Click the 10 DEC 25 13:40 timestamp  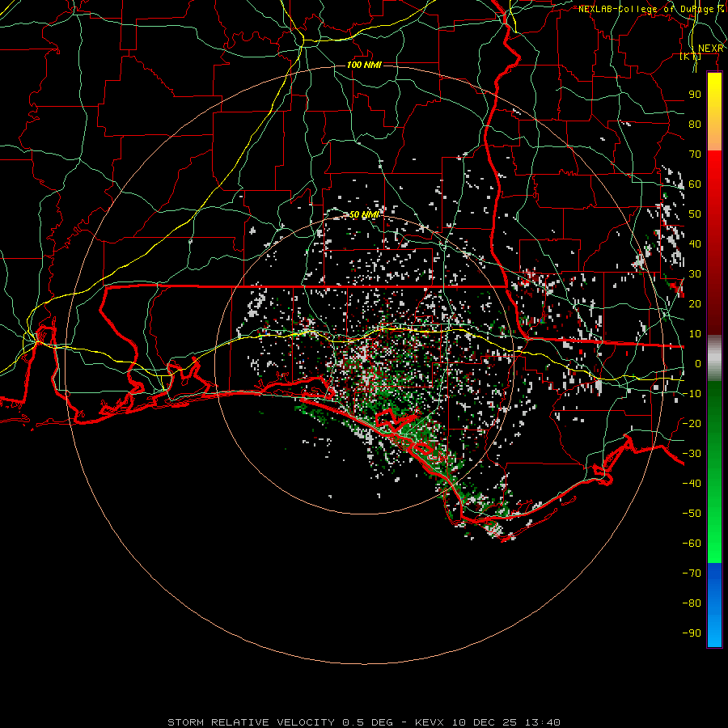tap(506, 722)
